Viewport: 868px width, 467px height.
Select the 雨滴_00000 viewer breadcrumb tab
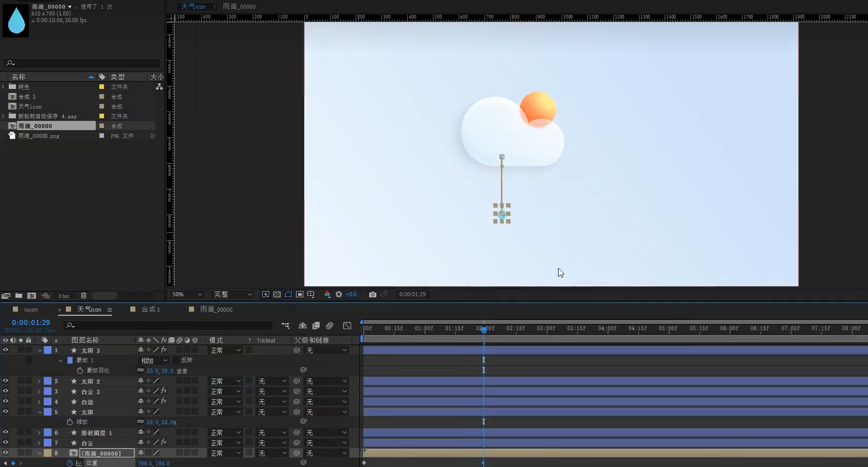pyautogui.click(x=239, y=7)
